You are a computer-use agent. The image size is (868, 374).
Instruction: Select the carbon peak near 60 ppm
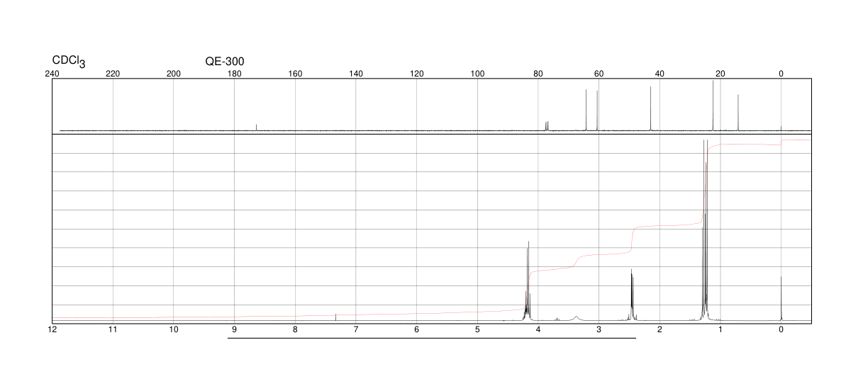[598, 110]
